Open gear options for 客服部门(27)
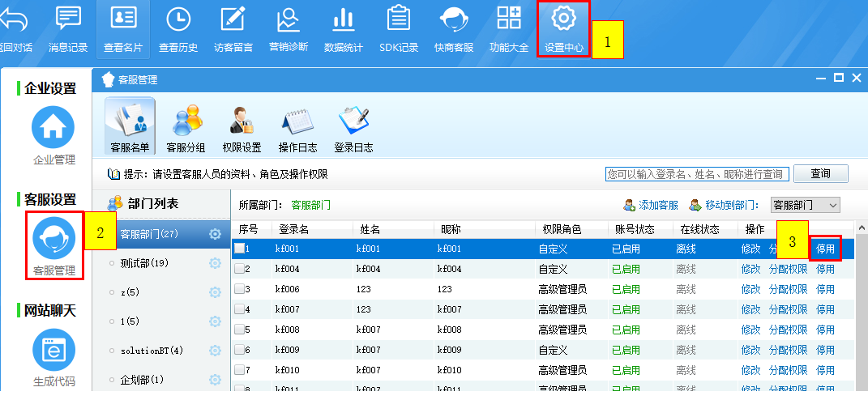Image resolution: width=868 pixels, height=400 pixels. click(216, 235)
